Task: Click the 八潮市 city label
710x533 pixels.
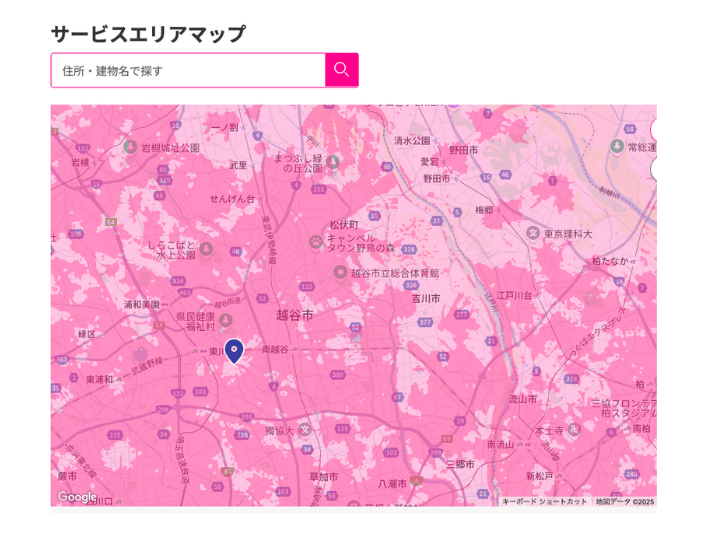Action: point(392,484)
